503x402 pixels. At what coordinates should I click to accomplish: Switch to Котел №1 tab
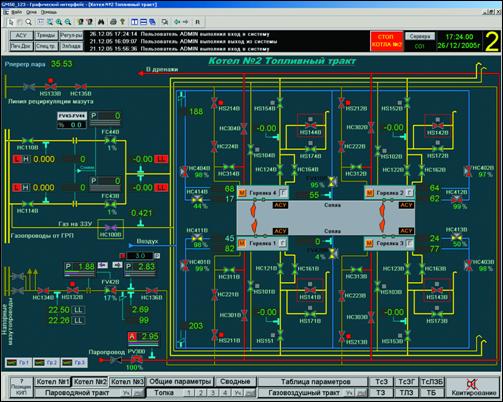pos(53,382)
